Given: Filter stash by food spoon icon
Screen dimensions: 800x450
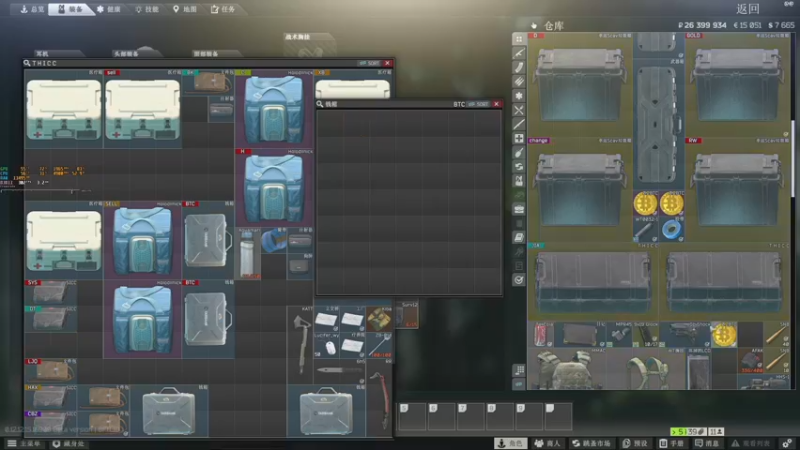Looking at the screenshot, I should point(519,153).
